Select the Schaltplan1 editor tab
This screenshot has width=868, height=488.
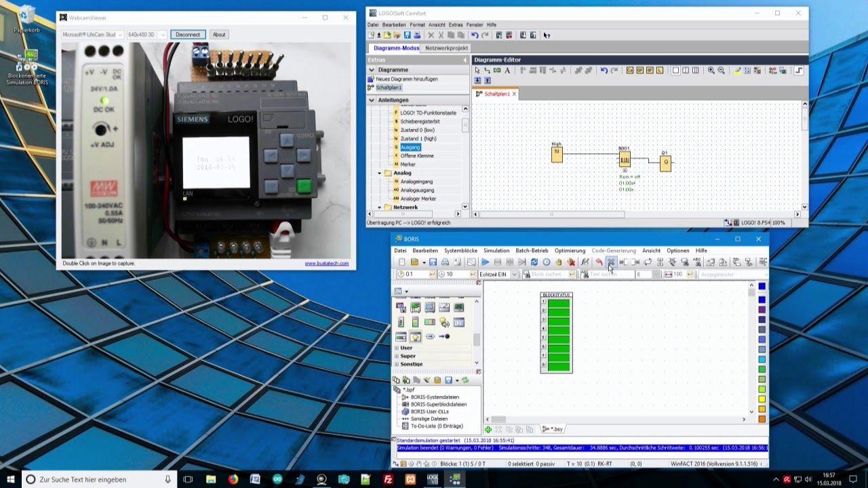click(496, 94)
